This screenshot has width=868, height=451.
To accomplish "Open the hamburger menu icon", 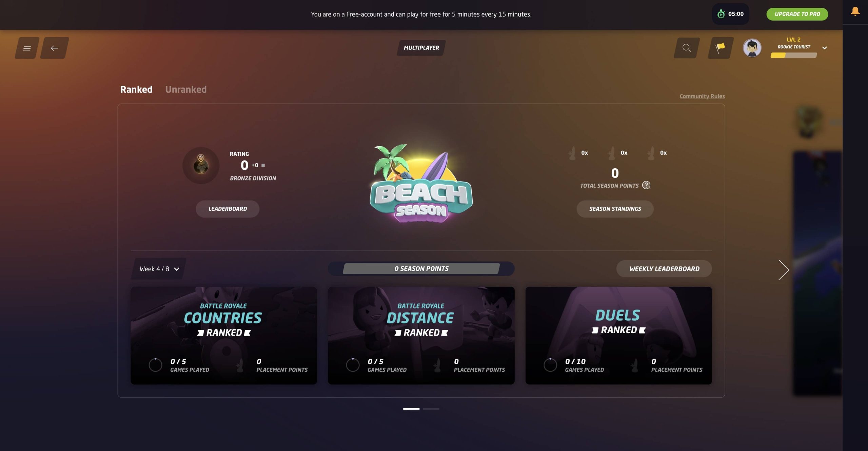I will click(x=27, y=48).
